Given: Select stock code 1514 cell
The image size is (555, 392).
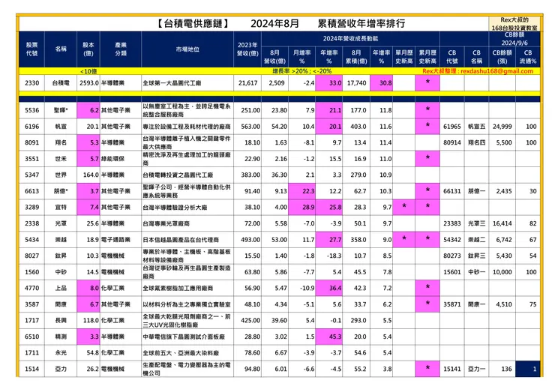Looking at the screenshot, I should 31,369.
